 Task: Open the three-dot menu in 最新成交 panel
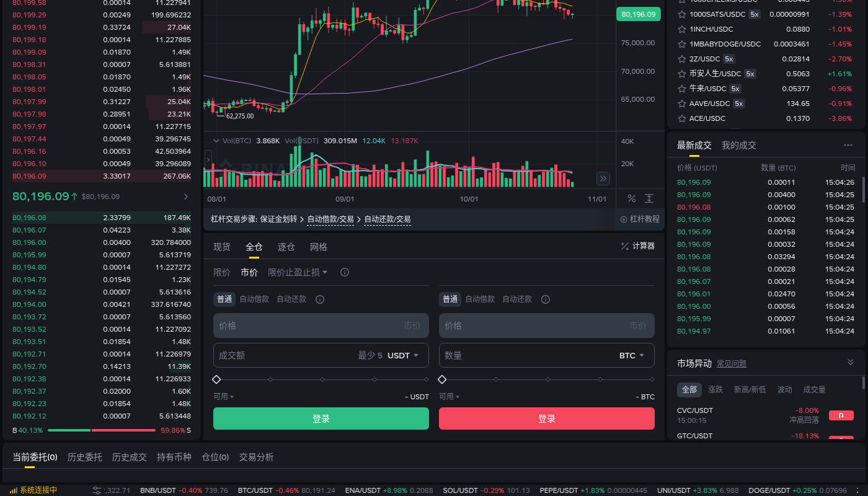(848, 145)
